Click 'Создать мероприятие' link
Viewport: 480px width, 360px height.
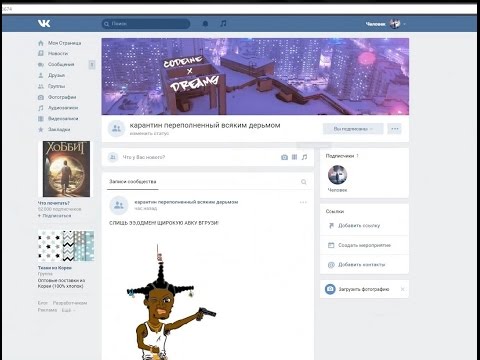tap(364, 245)
